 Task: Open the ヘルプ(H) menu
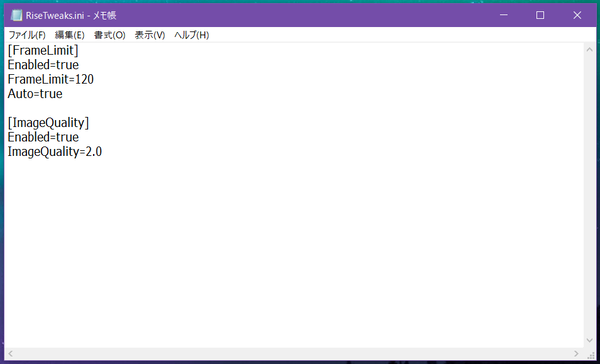191,35
